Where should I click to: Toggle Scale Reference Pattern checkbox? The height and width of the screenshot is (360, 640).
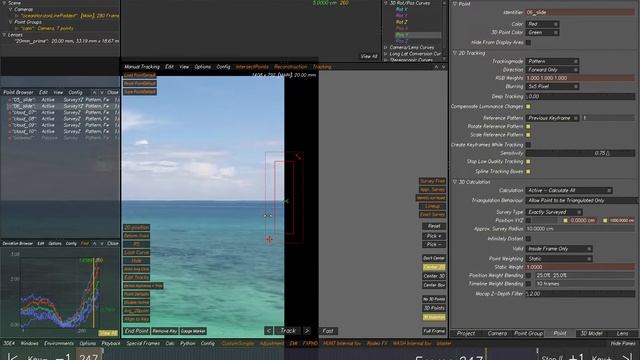tap(528, 135)
